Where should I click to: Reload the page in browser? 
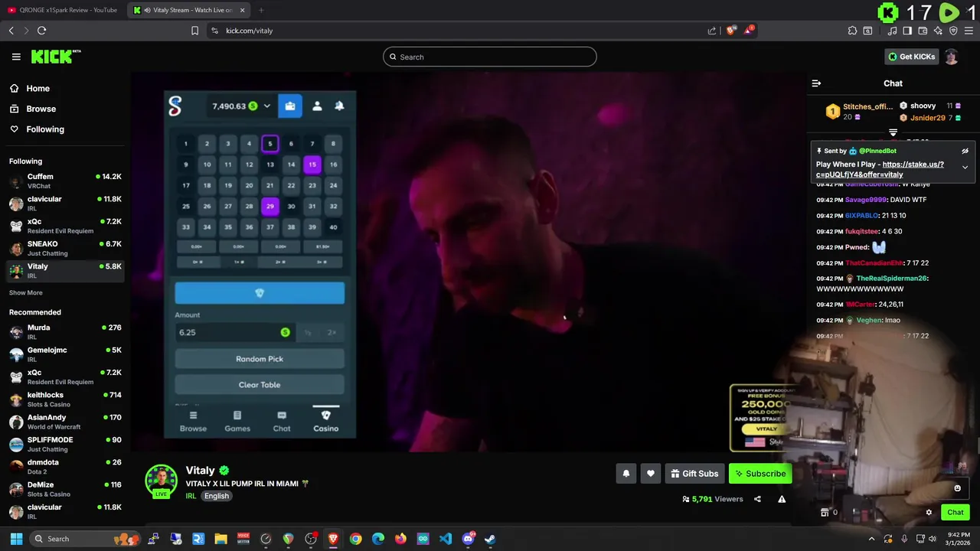[x=41, y=31]
